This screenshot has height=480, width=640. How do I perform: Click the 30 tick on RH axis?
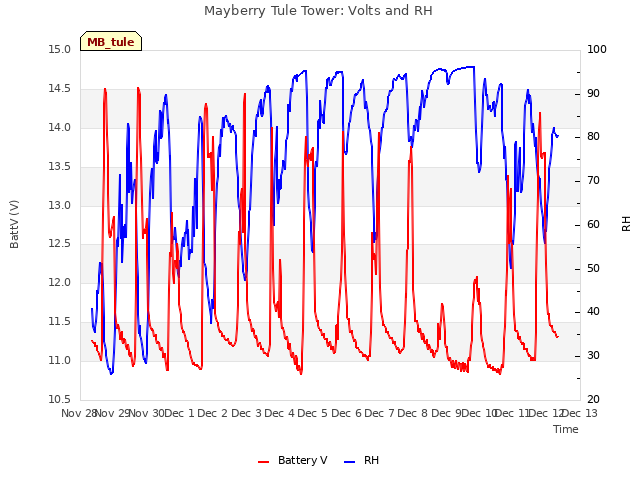(x=593, y=356)
